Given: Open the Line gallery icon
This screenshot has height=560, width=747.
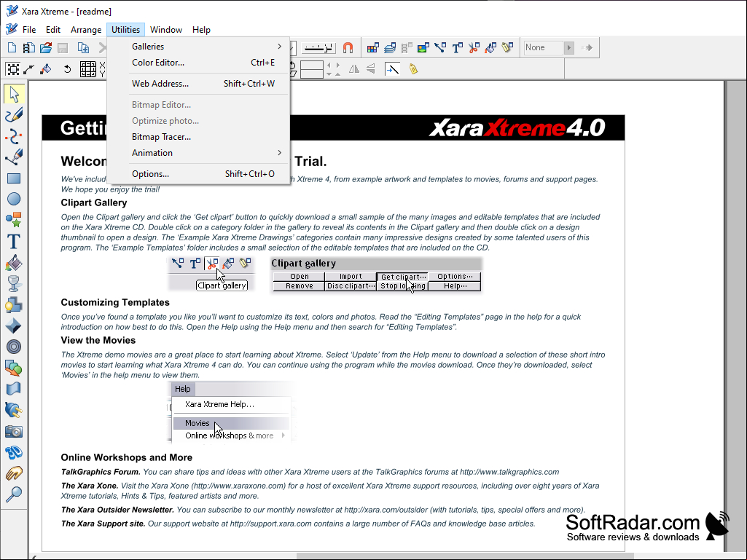Looking at the screenshot, I should tap(440, 47).
